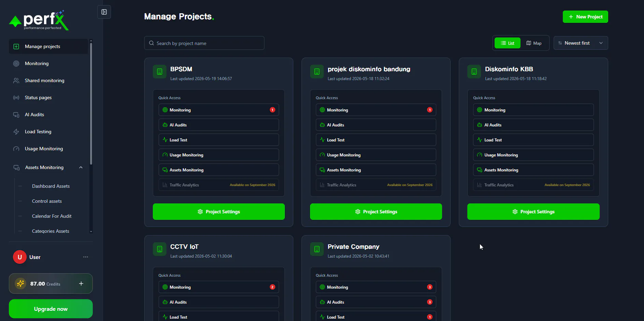This screenshot has width=644, height=321.
Task: Open projek diskominfo bandung Assets Monitoring
Action: click(376, 170)
